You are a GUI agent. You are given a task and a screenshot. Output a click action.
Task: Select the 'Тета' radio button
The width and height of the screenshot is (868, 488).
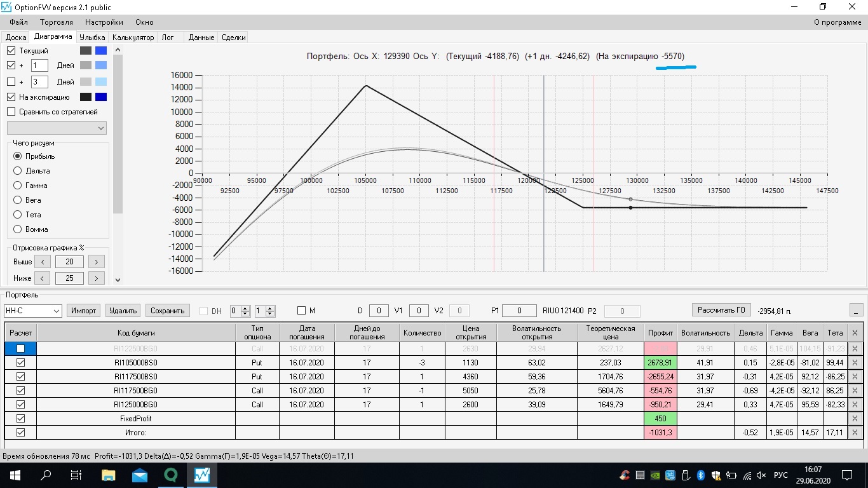click(18, 215)
